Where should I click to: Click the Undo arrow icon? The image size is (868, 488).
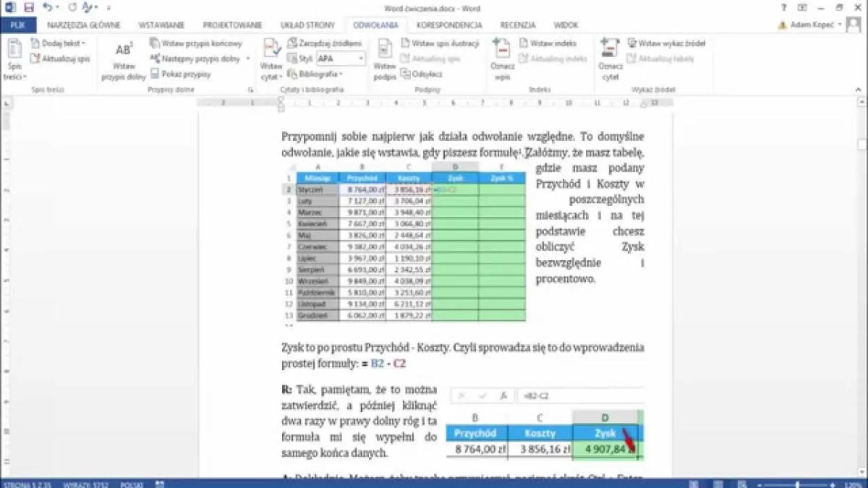47,7
